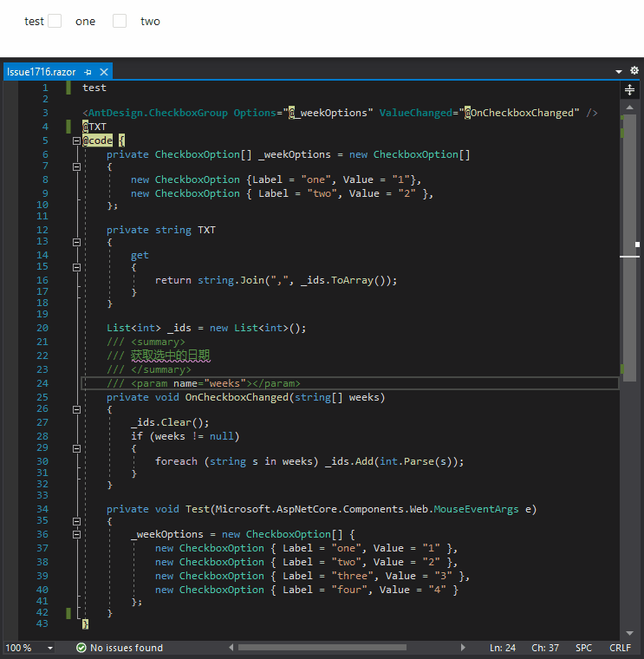Open the document list dropdown arrow
The width and height of the screenshot is (644, 659).
coord(618,71)
